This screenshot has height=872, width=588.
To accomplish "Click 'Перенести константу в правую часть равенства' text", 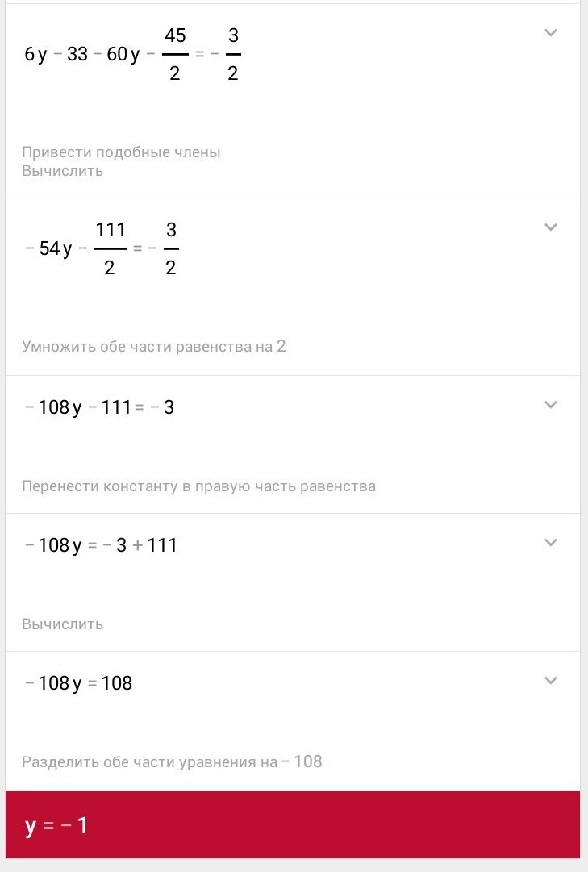I will pyautogui.click(x=198, y=486).
